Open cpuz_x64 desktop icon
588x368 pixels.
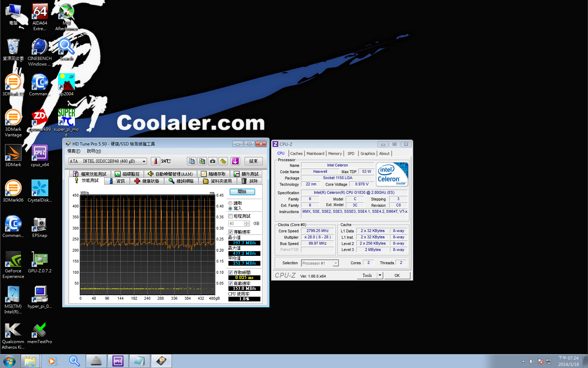pyautogui.click(x=40, y=156)
